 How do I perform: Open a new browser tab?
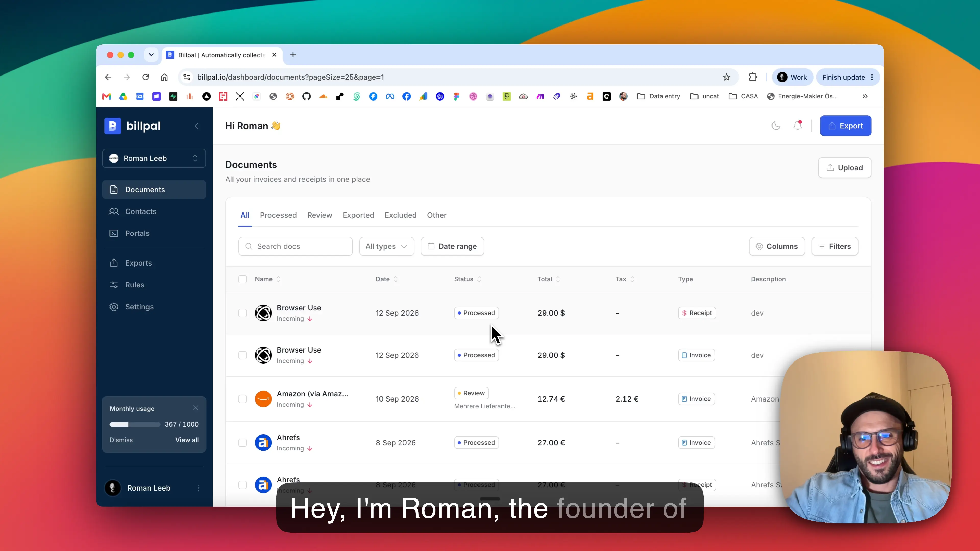point(293,55)
